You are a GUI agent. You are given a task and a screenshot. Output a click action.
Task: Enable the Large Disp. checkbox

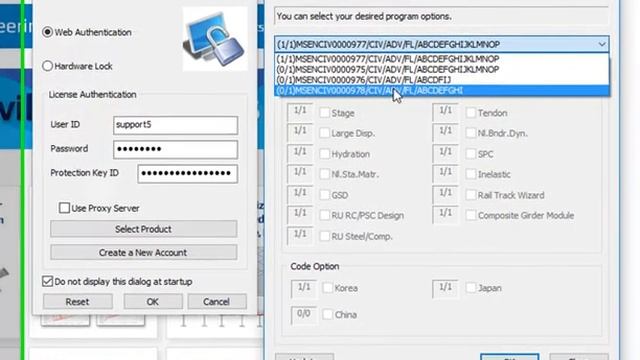point(324,133)
